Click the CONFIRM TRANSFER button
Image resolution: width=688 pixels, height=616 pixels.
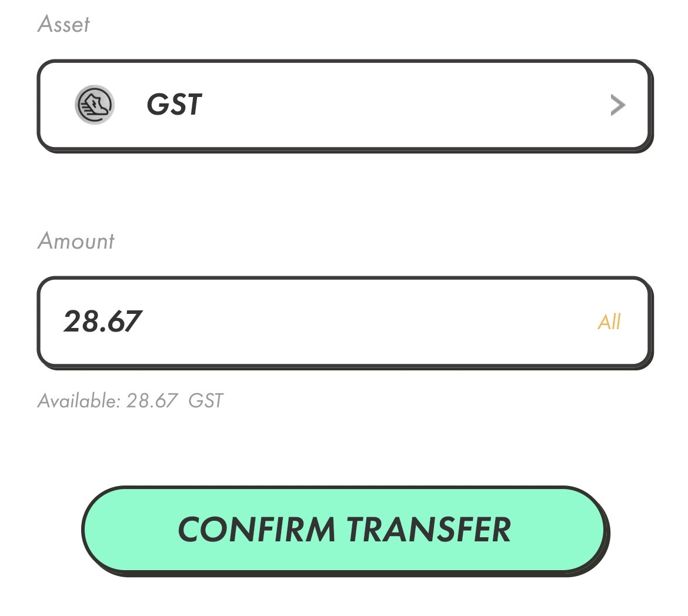[x=345, y=530]
